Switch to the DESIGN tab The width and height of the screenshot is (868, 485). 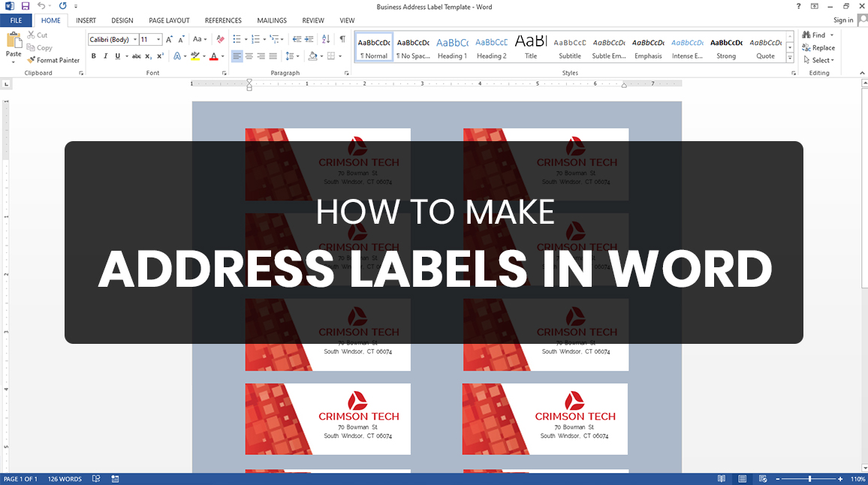pos(122,20)
